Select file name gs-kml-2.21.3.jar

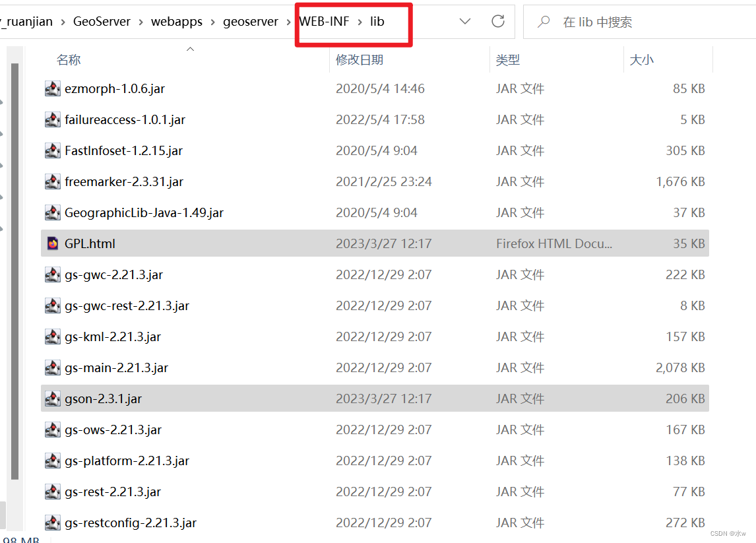pos(113,336)
